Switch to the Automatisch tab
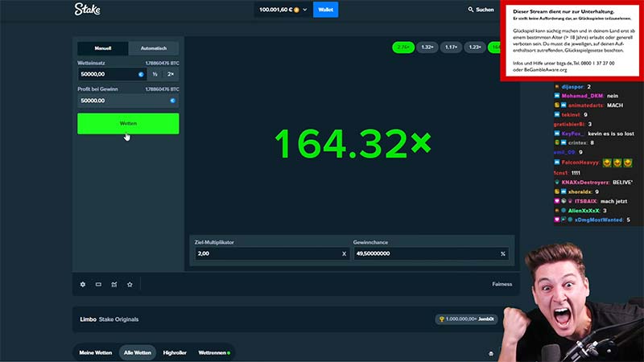 click(154, 48)
